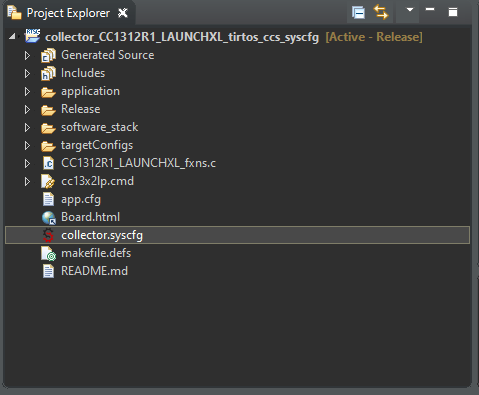
Task: Expand the software_stack folder
Action: [27, 127]
